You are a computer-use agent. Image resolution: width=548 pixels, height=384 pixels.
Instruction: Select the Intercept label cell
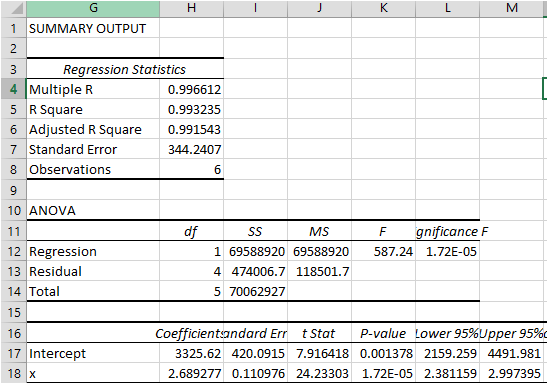click(93, 353)
